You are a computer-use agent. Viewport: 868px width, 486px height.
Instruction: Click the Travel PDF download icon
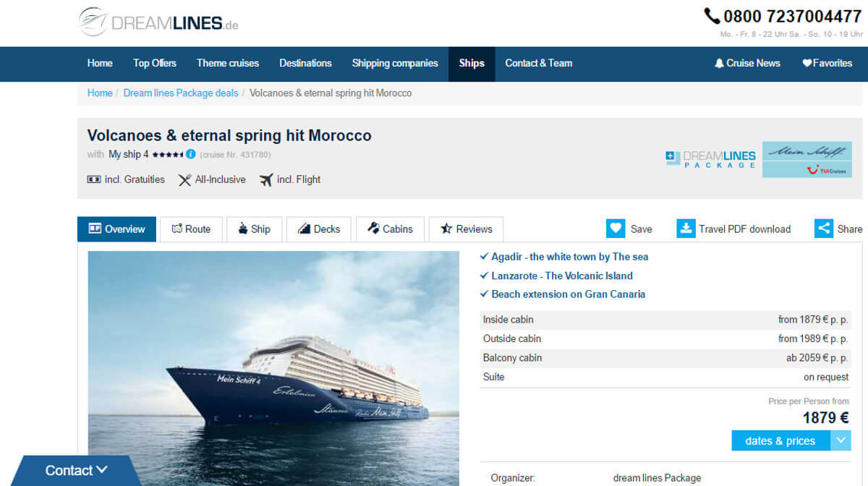(686, 229)
